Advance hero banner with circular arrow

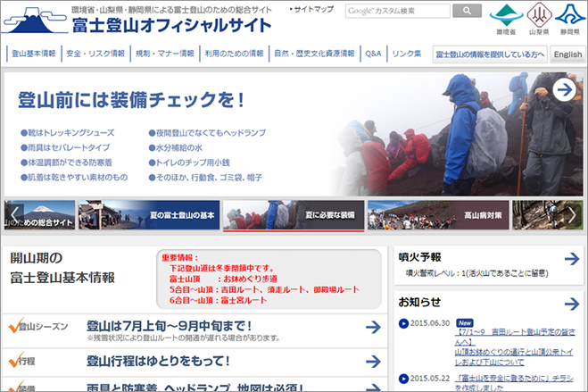pos(565,89)
